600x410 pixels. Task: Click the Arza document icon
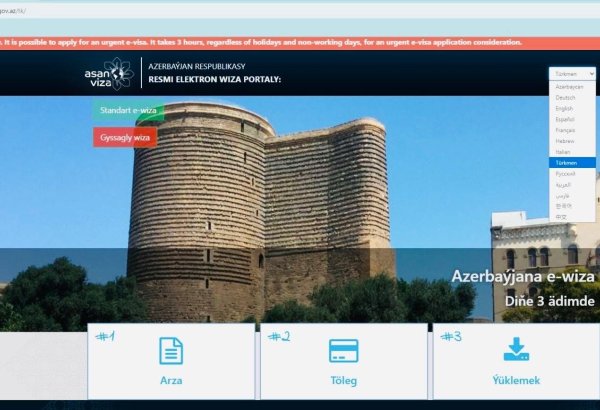click(171, 351)
